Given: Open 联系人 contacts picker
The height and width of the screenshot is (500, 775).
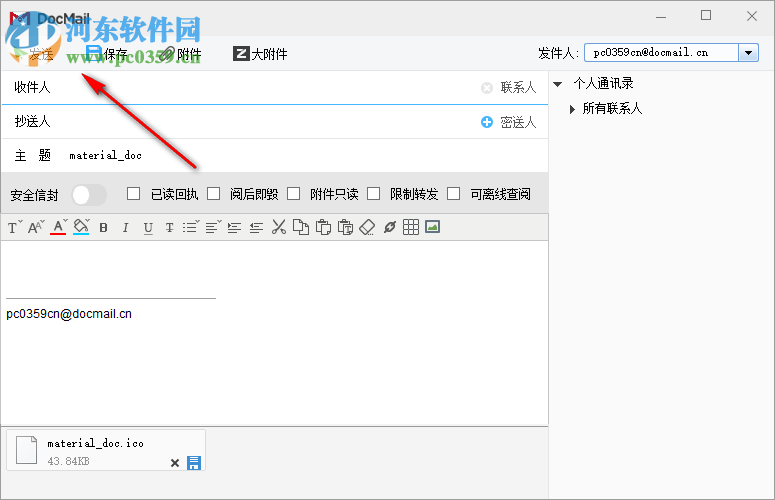Looking at the screenshot, I should (518, 87).
